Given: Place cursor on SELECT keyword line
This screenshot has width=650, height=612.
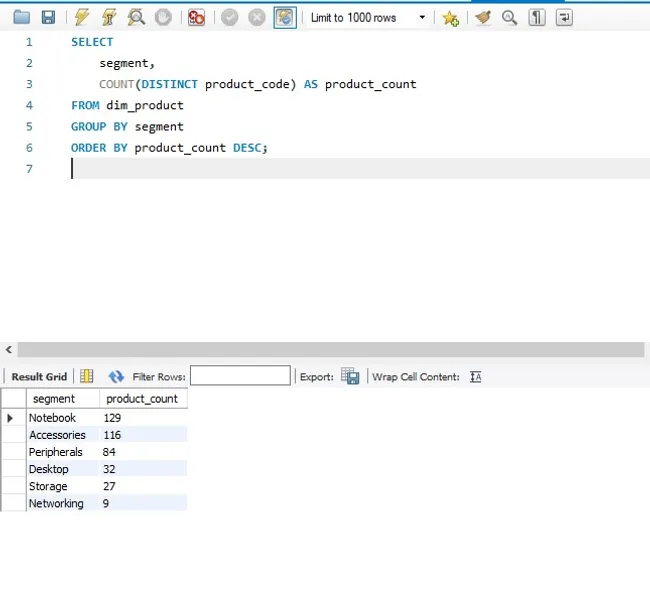Looking at the screenshot, I should click(x=92, y=42).
